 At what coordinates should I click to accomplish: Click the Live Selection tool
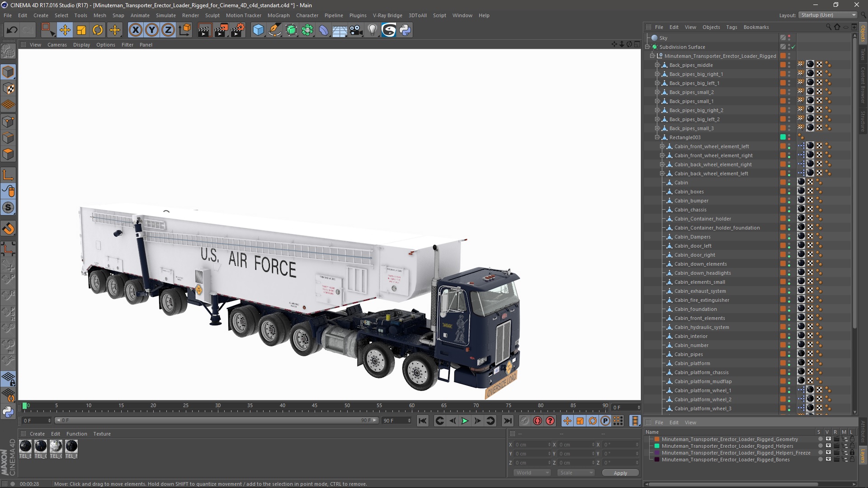click(x=48, y=30)
